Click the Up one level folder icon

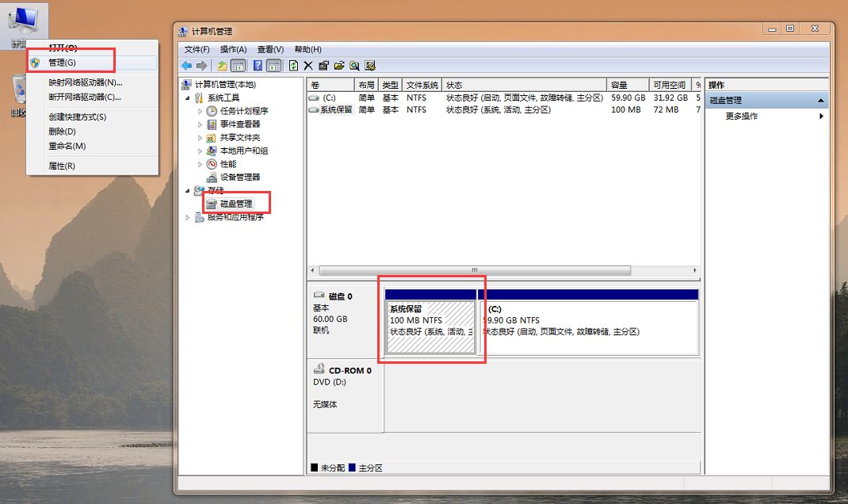(222, 66)
